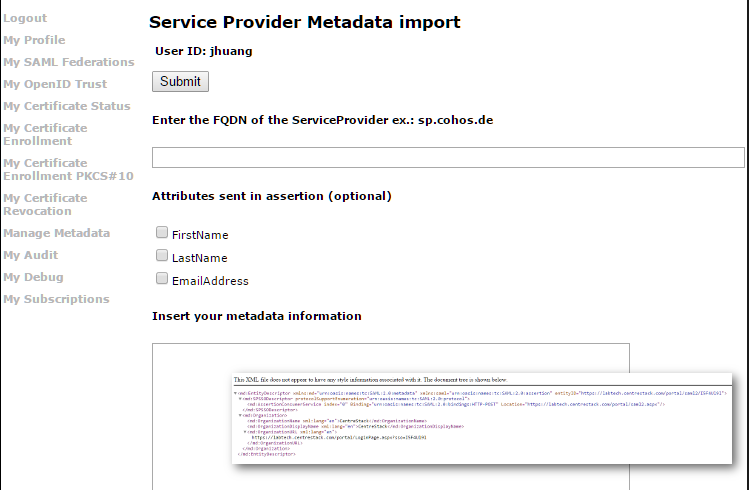Tick the LastName checkbox

point(162,256)
